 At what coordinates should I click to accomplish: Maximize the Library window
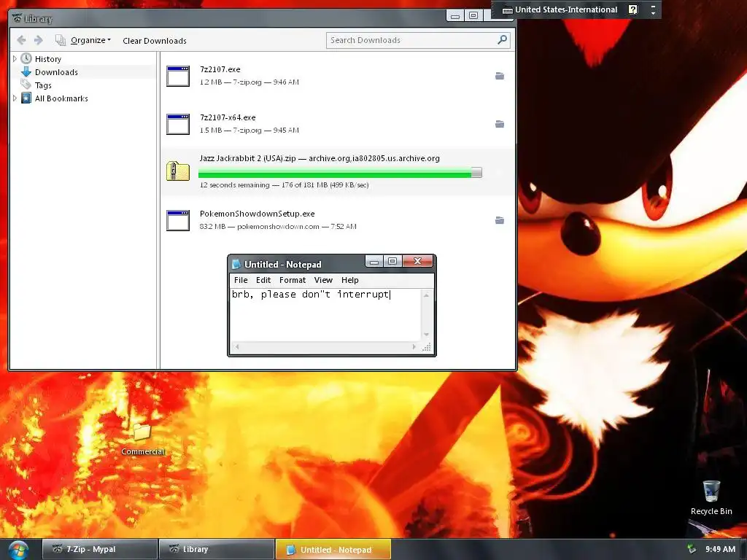point(473,16)
